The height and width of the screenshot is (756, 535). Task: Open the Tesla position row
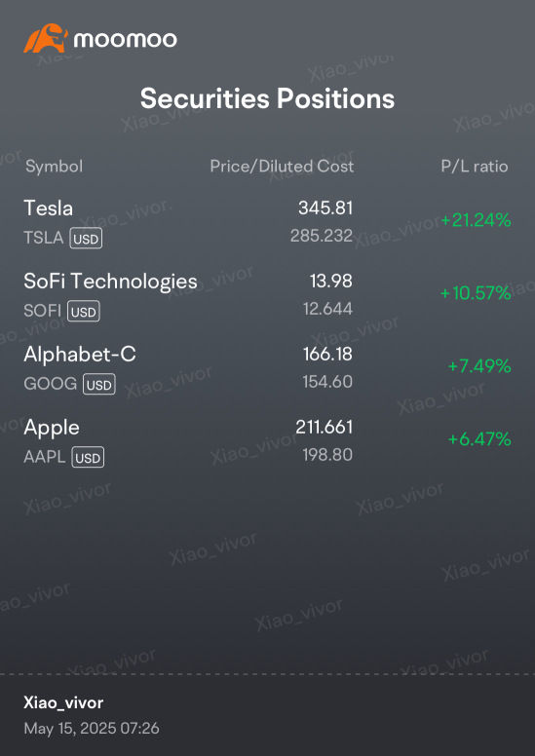point(267,222)
